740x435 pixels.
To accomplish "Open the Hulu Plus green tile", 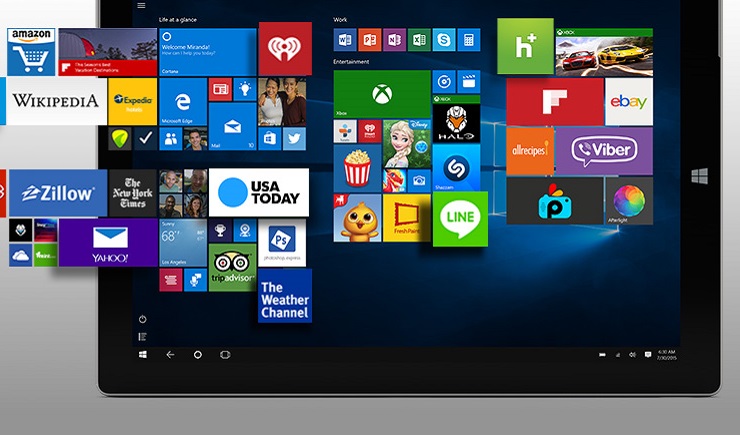I will click(525, 46).
